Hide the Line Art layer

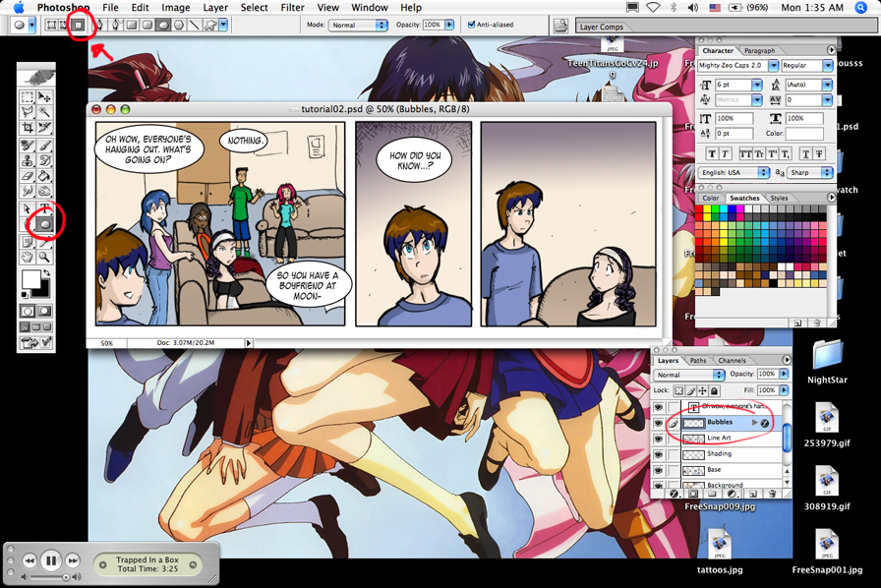click(658, 439)
